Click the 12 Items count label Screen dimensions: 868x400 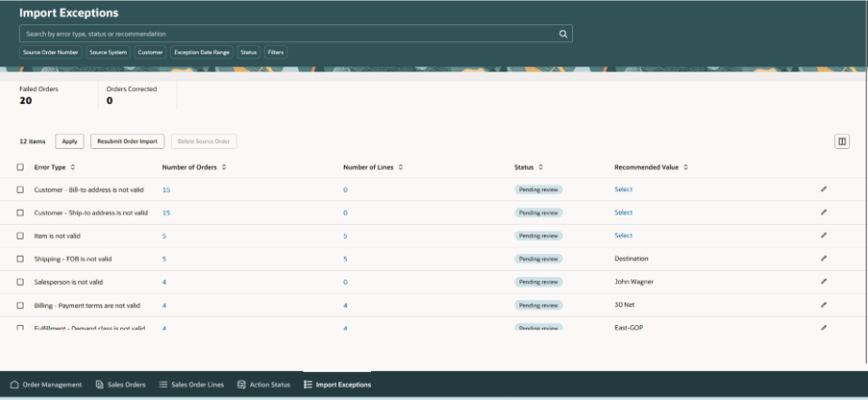click(33, 142)
